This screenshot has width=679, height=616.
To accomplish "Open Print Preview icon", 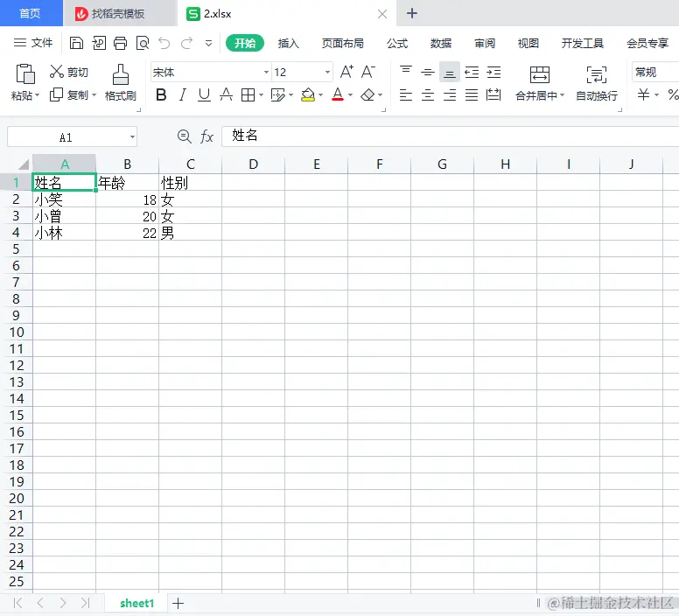I will pos(143,43).
